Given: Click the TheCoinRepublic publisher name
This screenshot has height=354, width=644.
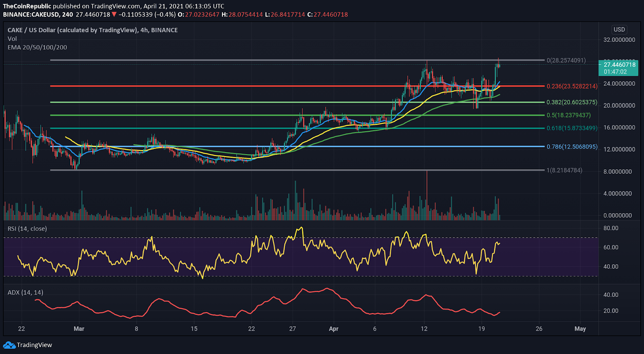Looking at the screenshot, I should tap(27, 6).
